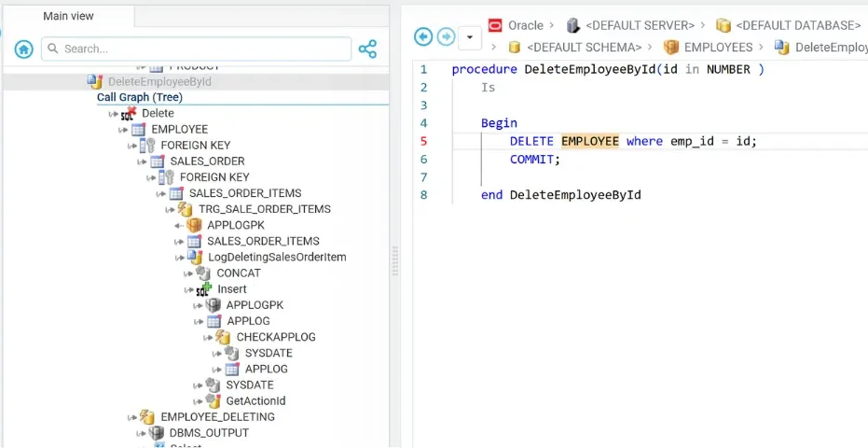Go back with the left arrow button
The image size is (868, 448).
point(423,37)
